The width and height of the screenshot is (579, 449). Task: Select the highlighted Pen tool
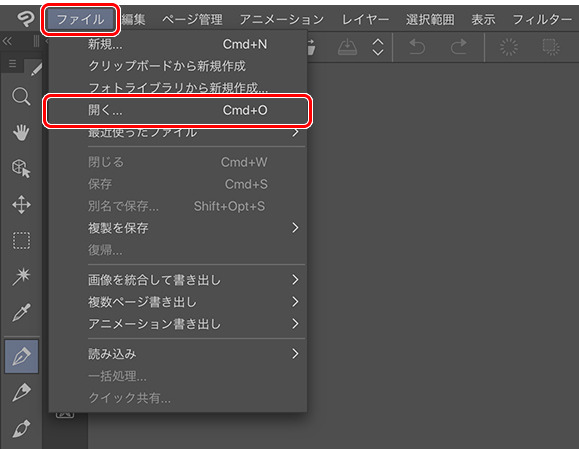tap(21, 356)
